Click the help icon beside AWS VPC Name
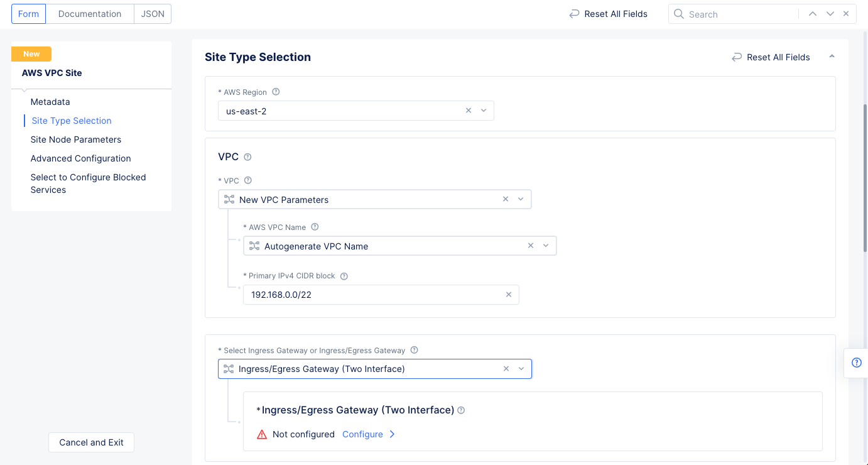Image resolution: width=868 pixels, height=465 pixels. tap(315, 226)
